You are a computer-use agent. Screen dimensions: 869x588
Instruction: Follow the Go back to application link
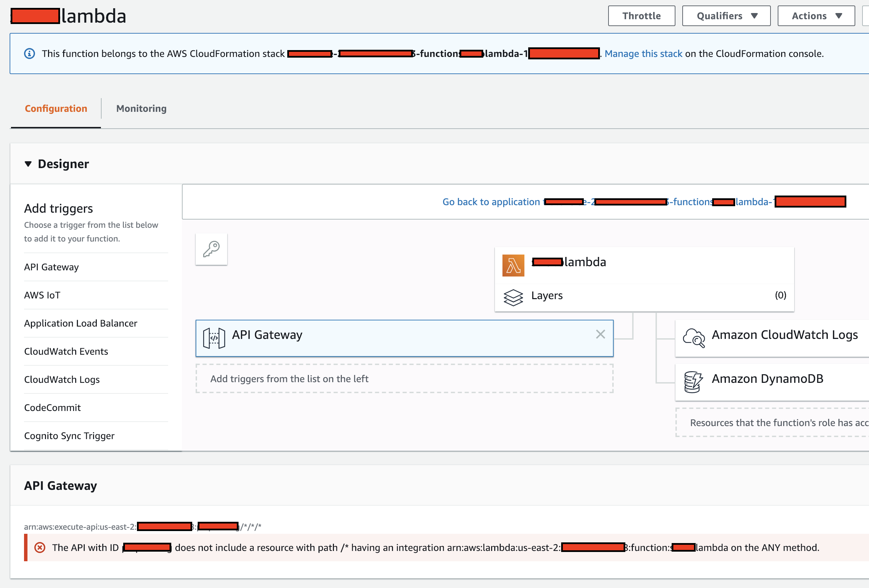click(x=644, y=202)
